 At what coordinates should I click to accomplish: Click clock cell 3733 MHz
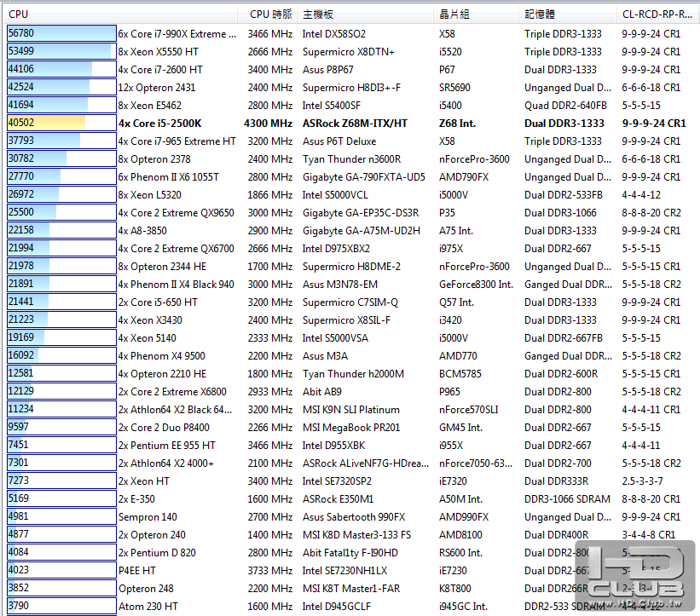270,571
